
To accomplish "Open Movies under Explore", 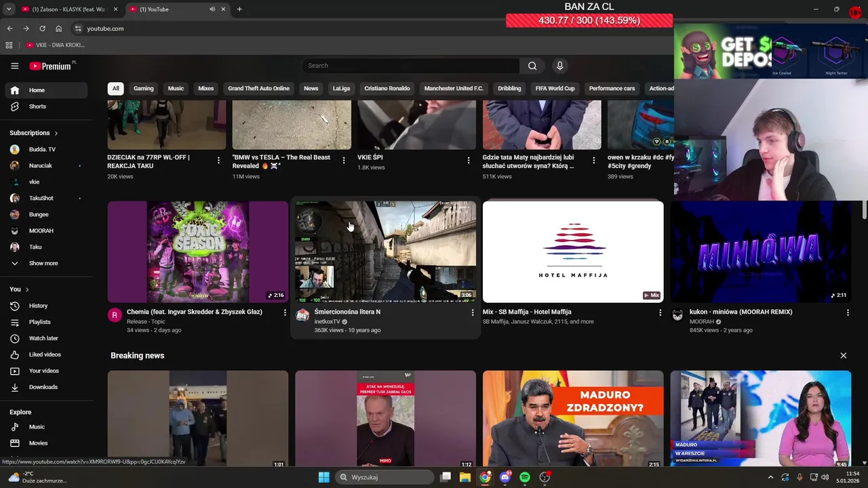I will [47, 443].
